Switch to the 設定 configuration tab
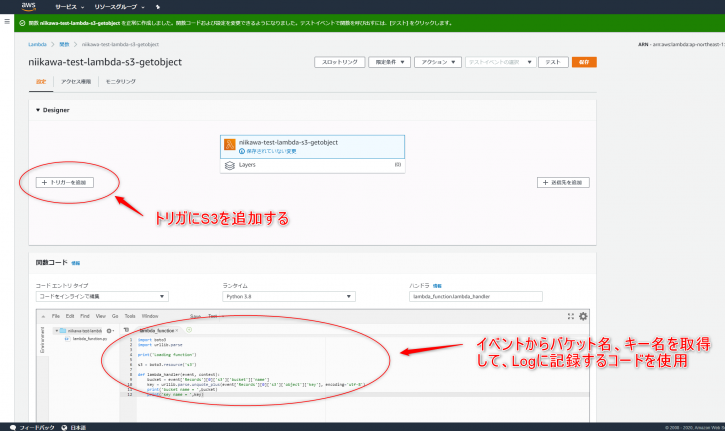 41,81
